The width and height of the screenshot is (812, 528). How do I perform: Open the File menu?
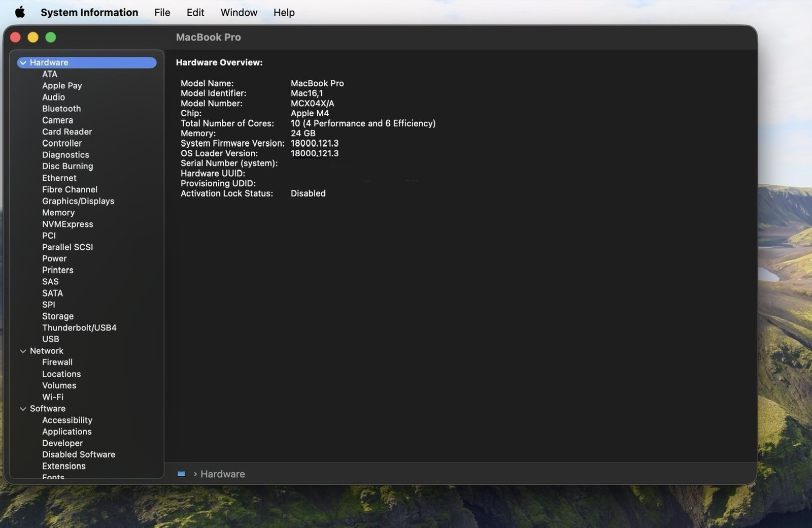162,12
